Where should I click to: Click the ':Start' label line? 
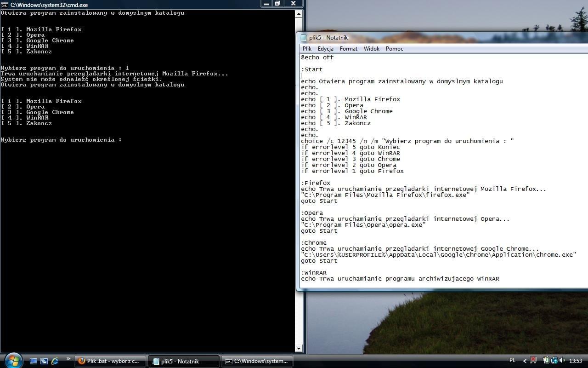coord(312,69)
